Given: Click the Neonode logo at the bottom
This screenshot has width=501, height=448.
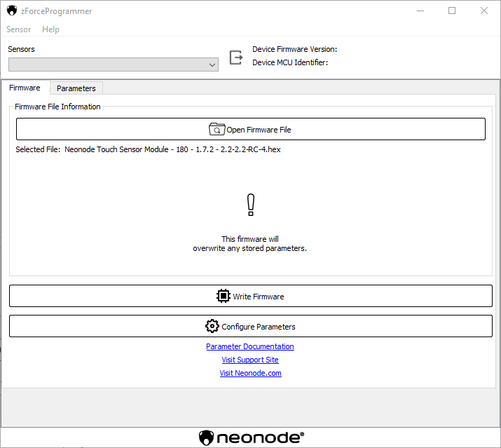Looking at the screenshot, I should point(251,437).
